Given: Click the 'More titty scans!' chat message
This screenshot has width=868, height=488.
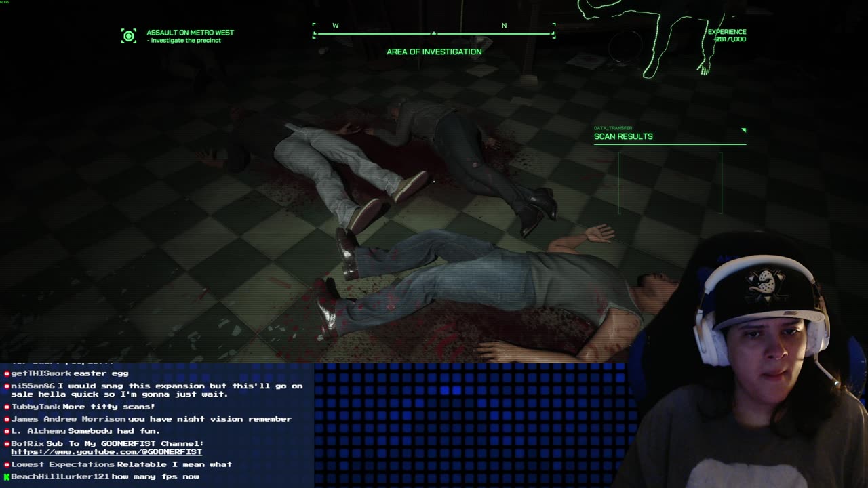Looking at the screenshot, I should (108, 407).
